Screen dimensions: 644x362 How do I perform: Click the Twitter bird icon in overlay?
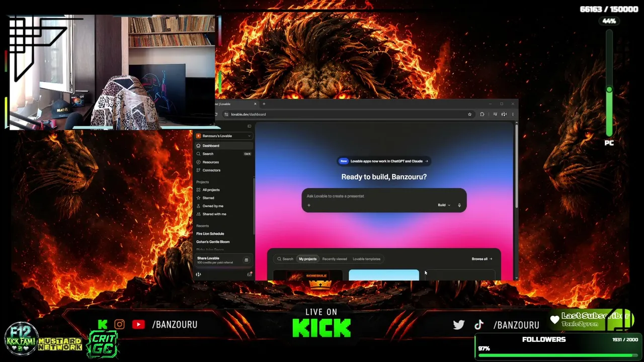click(459, 325)
